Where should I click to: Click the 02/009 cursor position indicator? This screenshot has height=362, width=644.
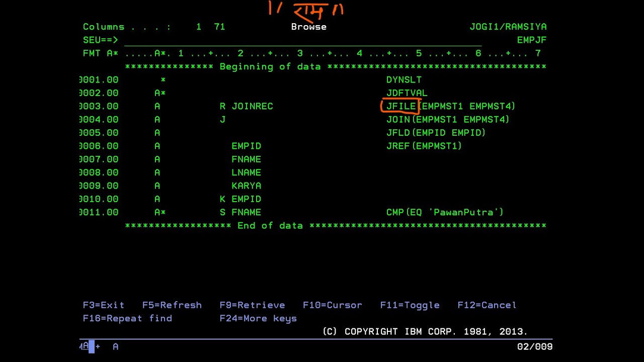point(535,346)
